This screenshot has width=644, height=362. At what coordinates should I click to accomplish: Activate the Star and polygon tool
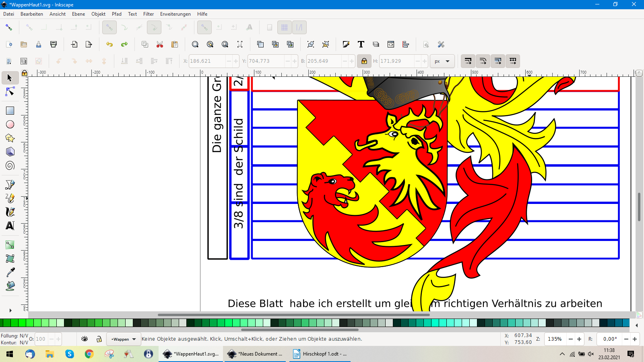[10, 138]
